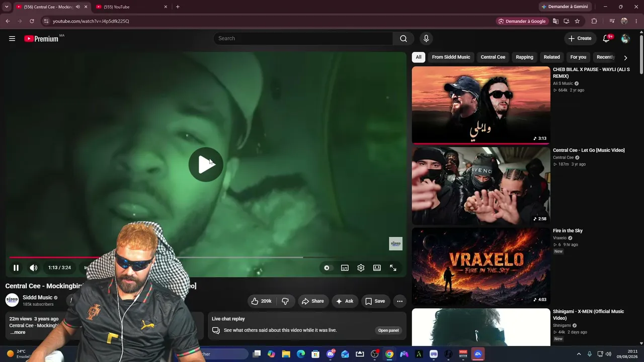Viewport: 644px width, 362px height.
Task: Select the Central Cee chip
Action: click(493, 57)
